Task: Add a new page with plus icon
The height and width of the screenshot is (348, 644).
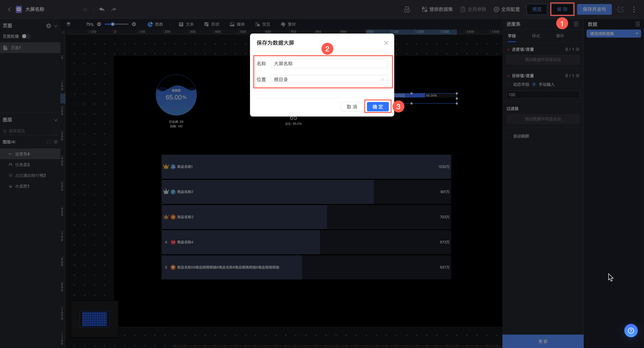Action: (x=49, y=26)
